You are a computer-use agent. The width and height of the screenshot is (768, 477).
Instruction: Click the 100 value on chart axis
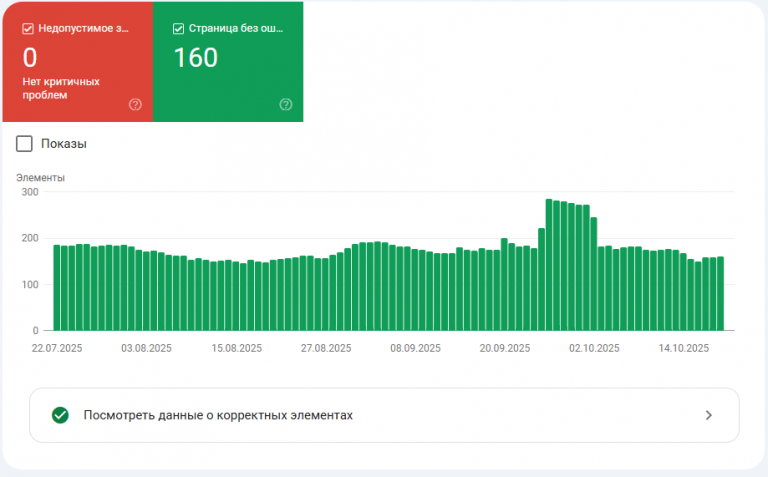pyautogui.click(x=30, y=285)
